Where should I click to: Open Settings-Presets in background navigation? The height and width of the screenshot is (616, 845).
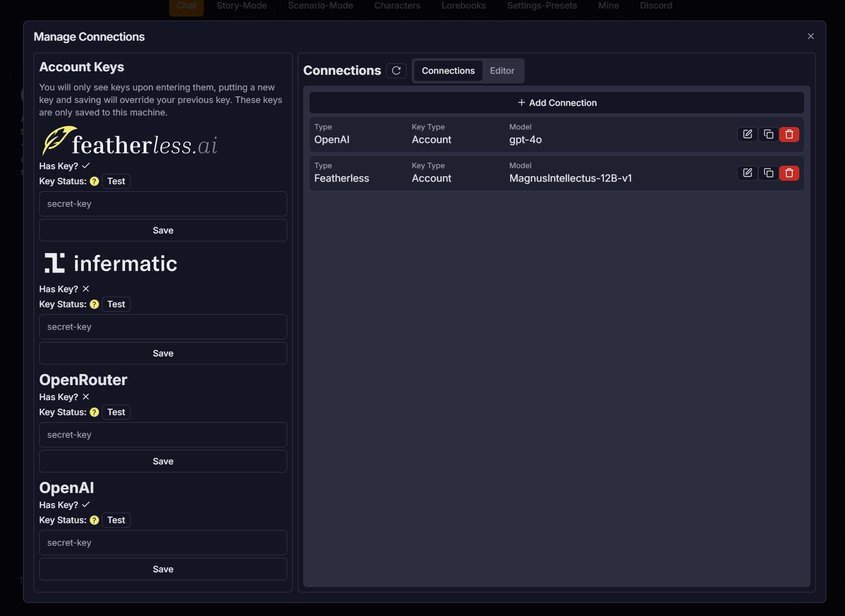(x=542, y=6)
